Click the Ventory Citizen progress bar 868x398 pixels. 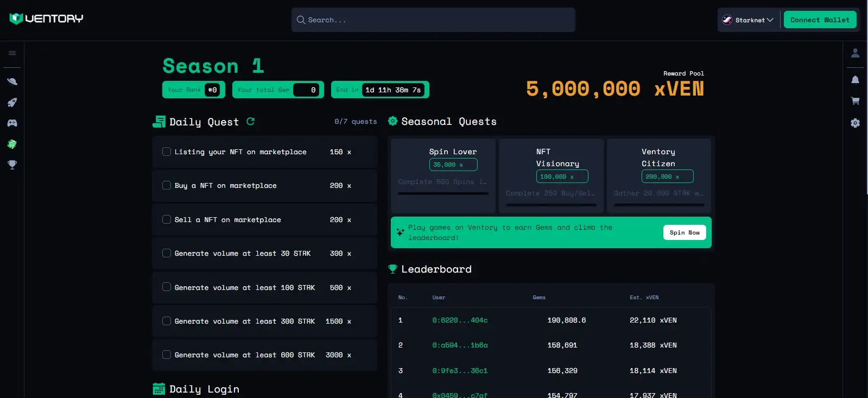658,205
